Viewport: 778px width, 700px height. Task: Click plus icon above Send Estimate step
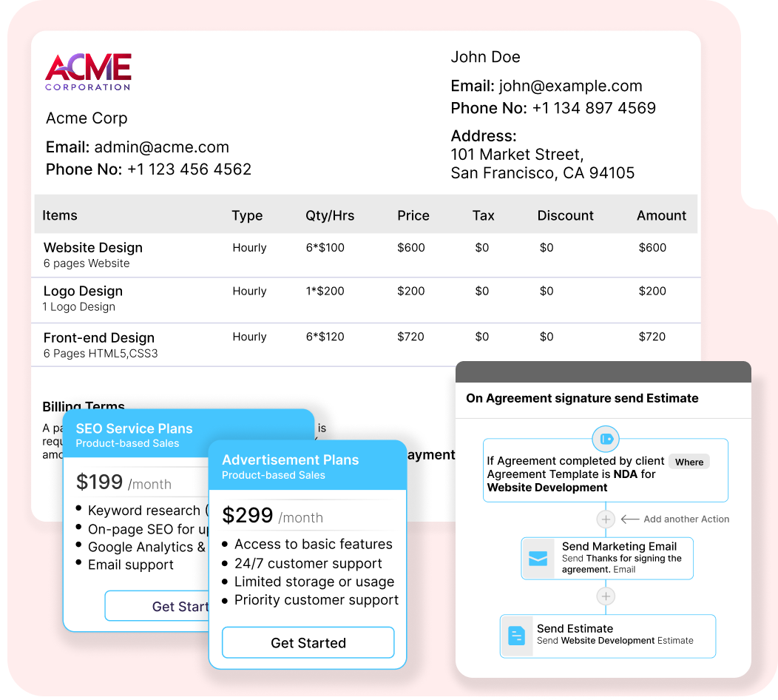[x=606, y=596]
